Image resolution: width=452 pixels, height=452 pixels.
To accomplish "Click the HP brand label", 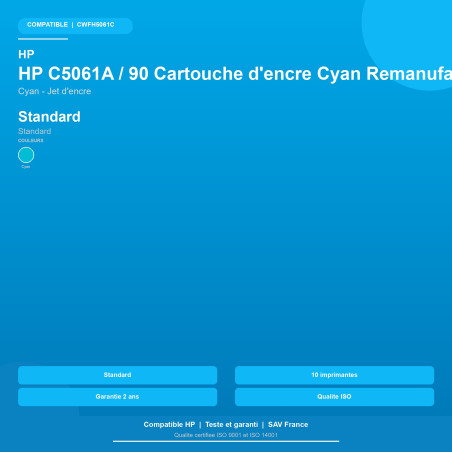I will click(26, 54).
